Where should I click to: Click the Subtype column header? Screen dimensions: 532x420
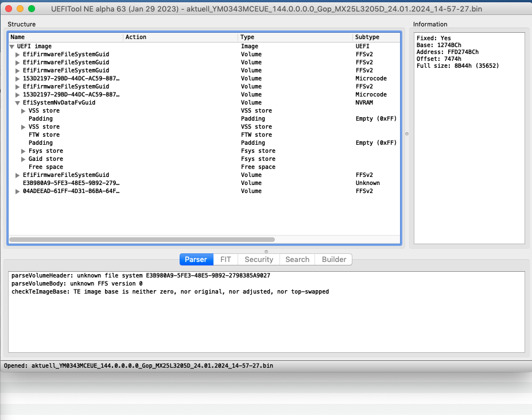[x=376, y=37]
